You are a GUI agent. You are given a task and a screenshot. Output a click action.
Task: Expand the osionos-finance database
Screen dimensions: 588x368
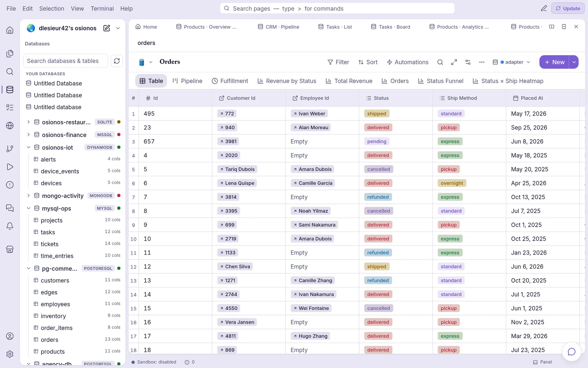(x=28, y=135)
